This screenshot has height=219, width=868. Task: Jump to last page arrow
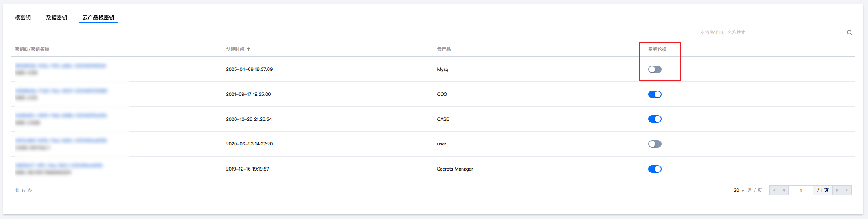[847, 190]
